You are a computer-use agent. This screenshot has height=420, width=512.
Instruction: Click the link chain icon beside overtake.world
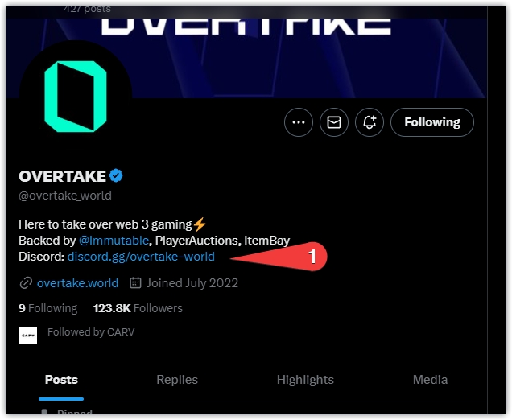tap(26, 283)
